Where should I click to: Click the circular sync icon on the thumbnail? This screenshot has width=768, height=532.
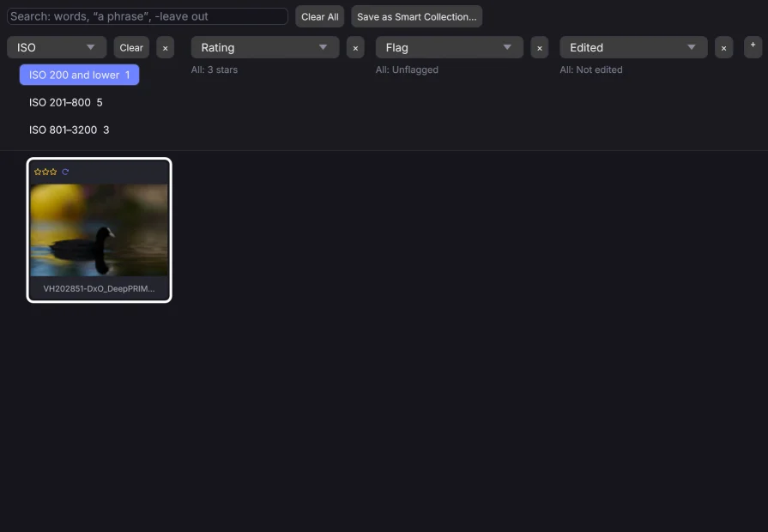click(65, 172)
